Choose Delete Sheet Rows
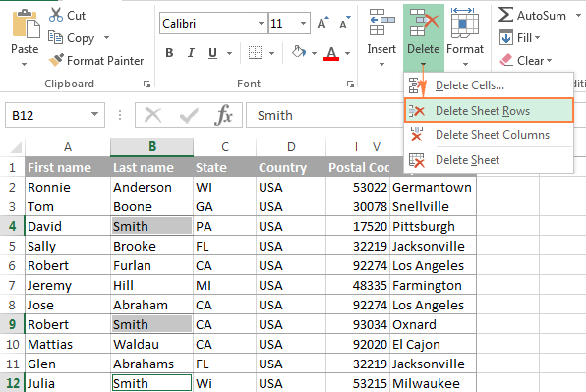 pos(489,110)
